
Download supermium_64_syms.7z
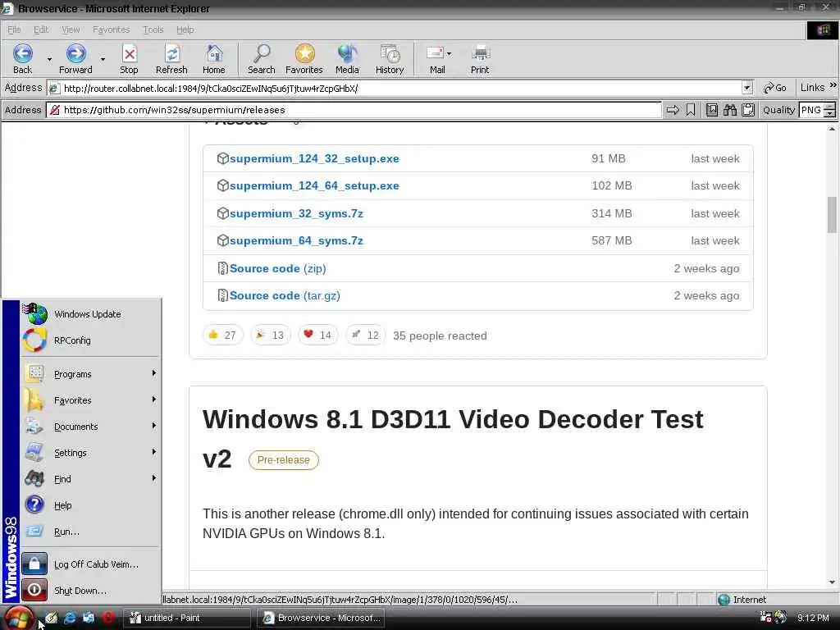click(x=296, y=240)
